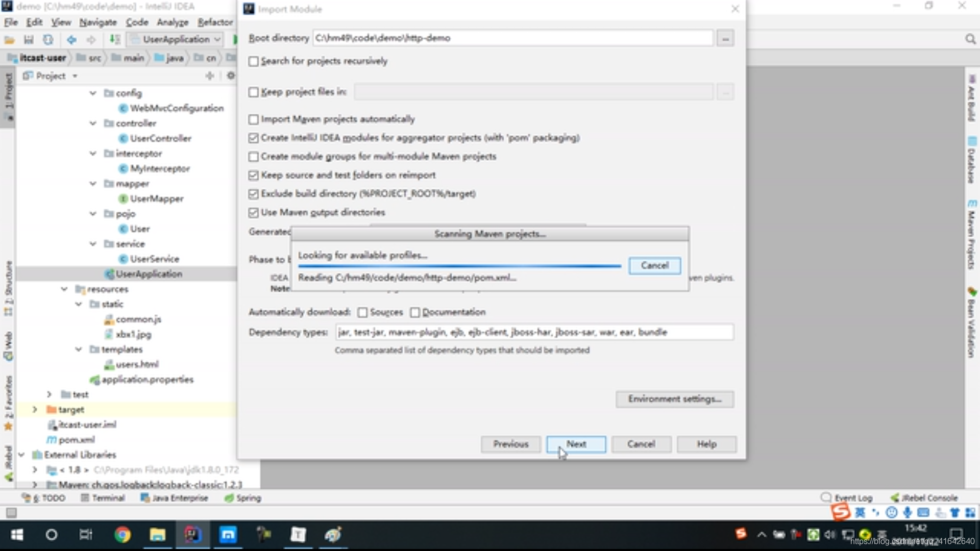
Task: Collapse the interceptor folder
Action: [93, 154]
